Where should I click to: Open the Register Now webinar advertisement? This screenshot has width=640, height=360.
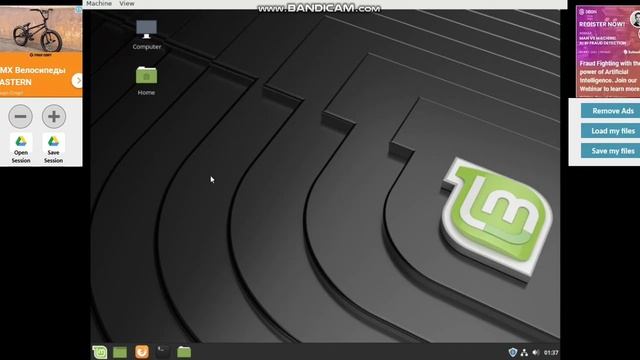[x=608, y=51]
